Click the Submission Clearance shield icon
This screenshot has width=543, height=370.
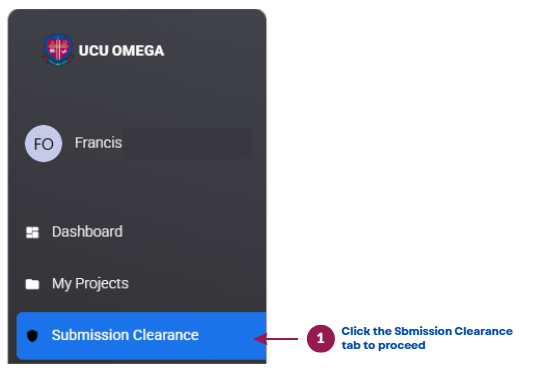tap(32, 335)
